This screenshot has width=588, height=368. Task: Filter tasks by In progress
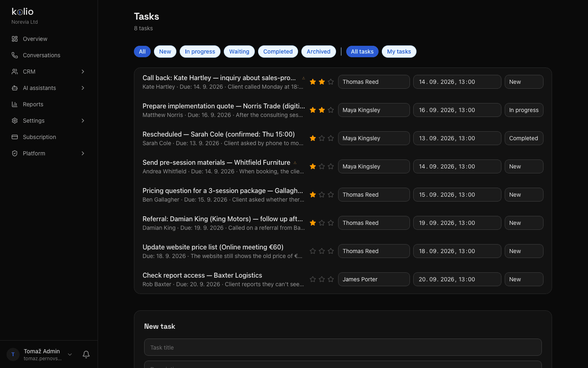200,52
